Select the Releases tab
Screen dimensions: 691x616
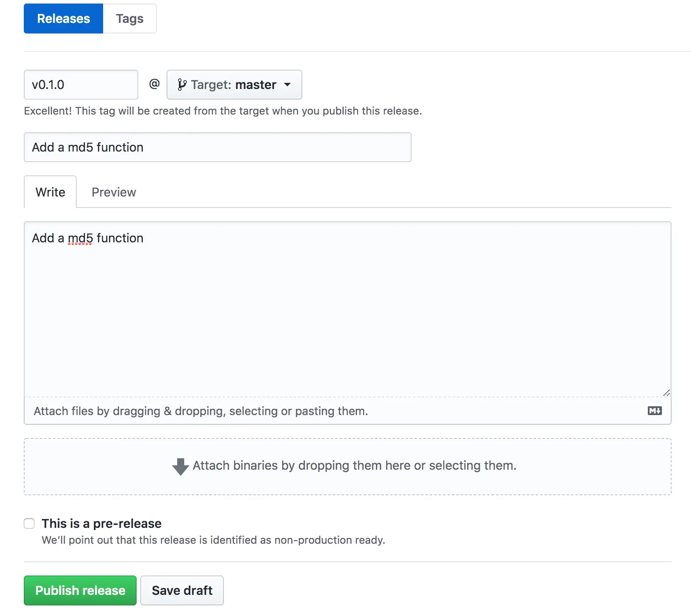pyautogui.click(x=63, y=19)
